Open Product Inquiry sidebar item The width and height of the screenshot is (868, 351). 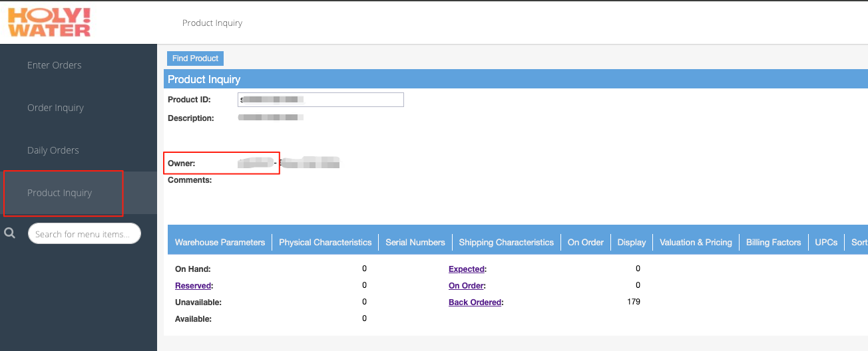tap(60, 193)
